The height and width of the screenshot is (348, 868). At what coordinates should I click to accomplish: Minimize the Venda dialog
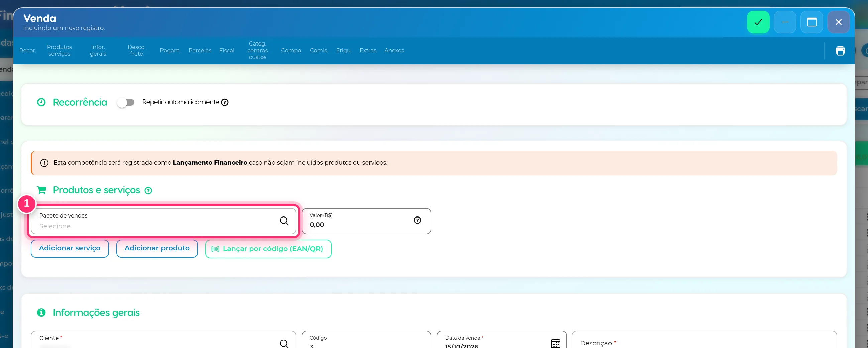click(785, 22)
